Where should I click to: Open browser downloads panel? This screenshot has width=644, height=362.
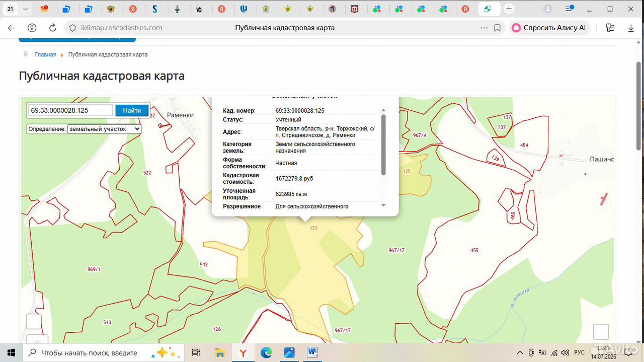click(631, 28)
